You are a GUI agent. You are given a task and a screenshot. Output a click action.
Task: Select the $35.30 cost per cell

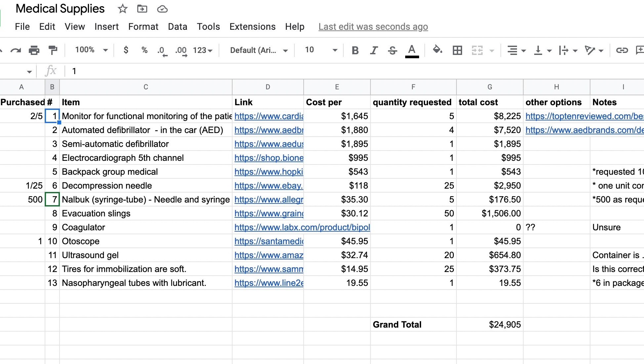(x=337, y=200)
